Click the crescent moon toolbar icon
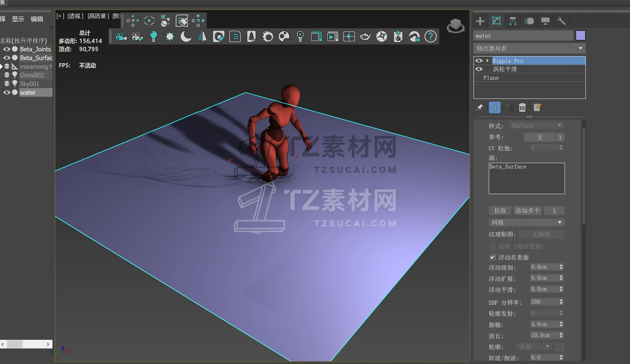 tap(186, 37)
